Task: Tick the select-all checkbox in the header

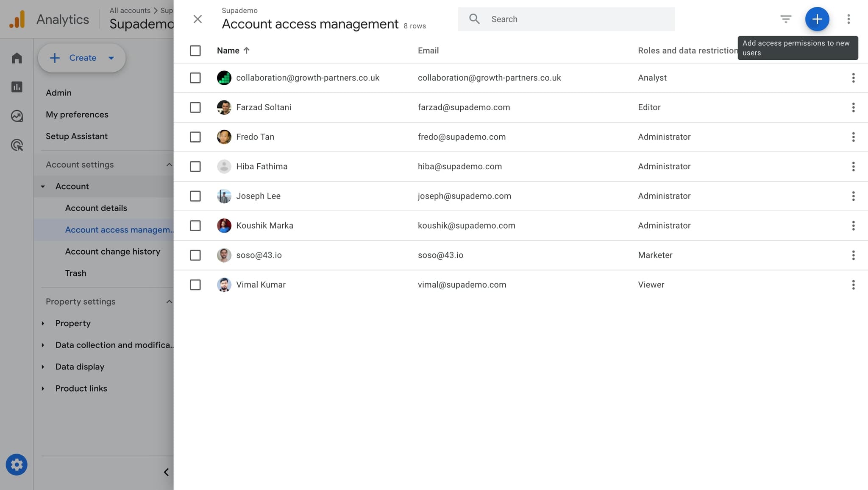Action: 195,51
